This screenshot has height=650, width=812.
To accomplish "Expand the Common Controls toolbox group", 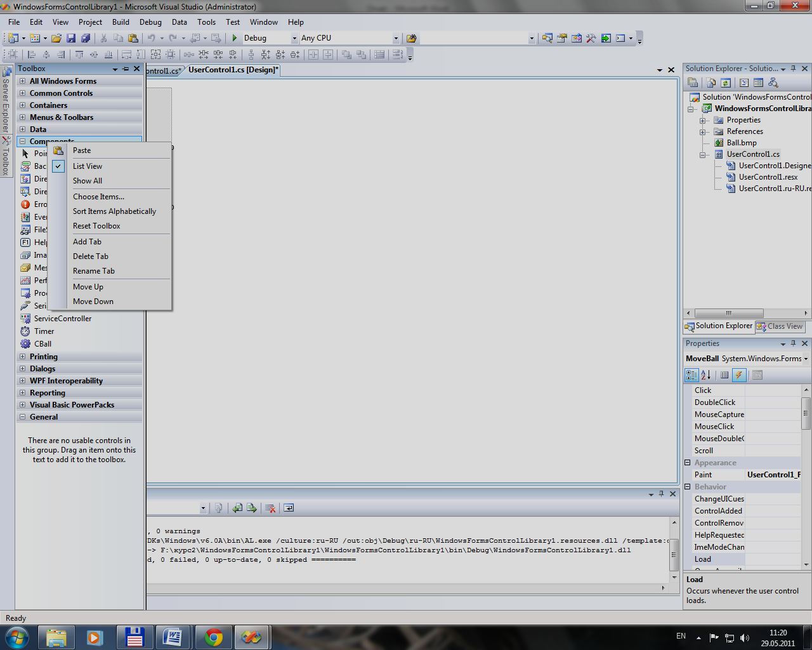I will (x=23, y=93).
